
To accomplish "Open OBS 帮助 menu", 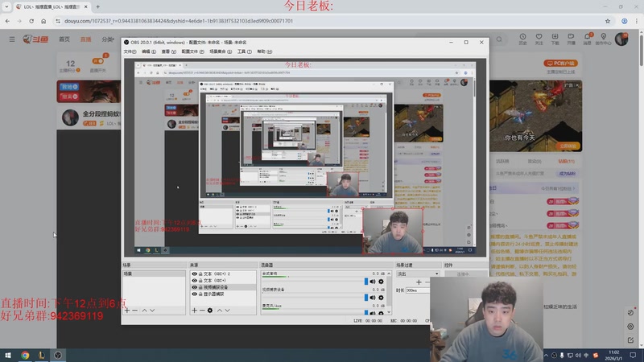I will pyautogui.click(x=265, y=51).
